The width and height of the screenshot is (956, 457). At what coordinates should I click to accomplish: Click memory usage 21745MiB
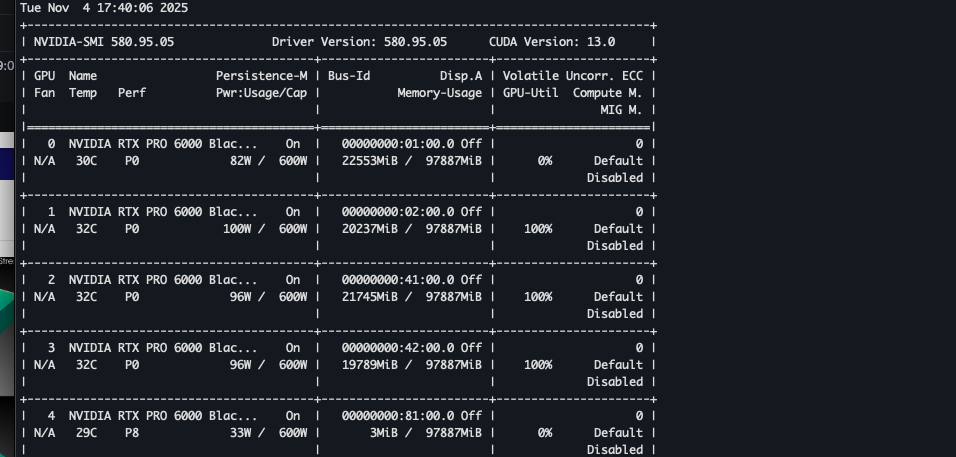pyautogui.click(x=369, y=297)
